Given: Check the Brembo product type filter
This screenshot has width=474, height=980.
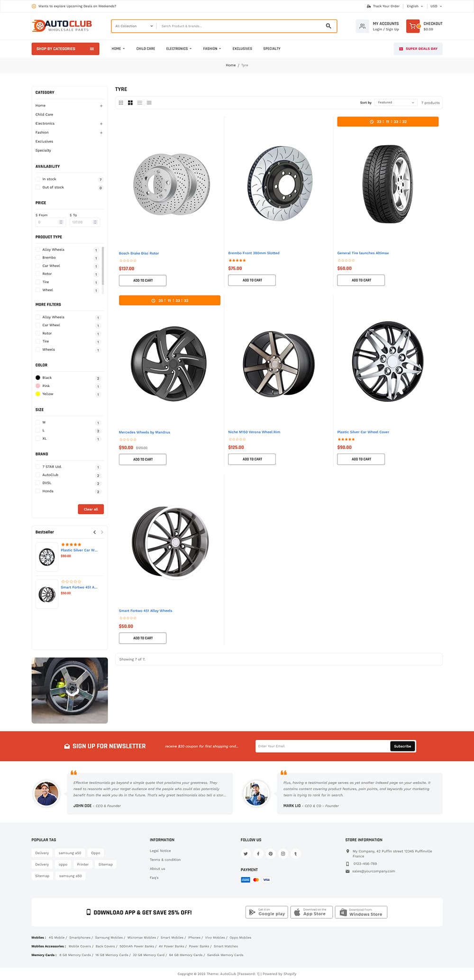Looking at the screenshot, I should (38, 258).
